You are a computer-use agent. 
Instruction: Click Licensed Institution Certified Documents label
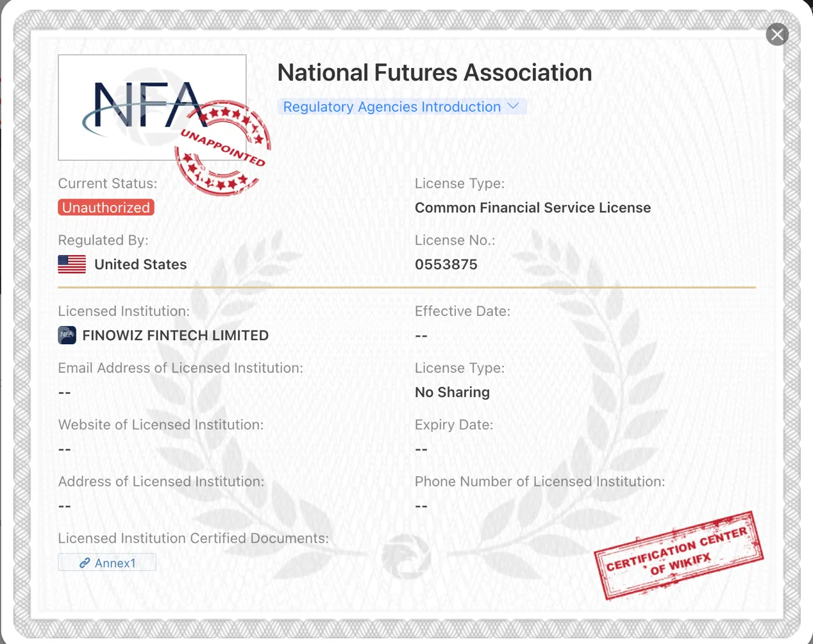194,538
